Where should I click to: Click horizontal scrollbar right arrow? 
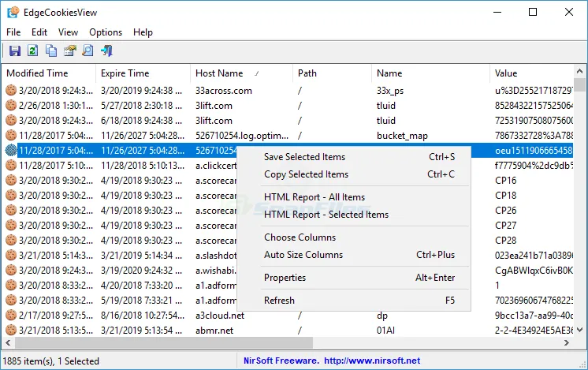click(567, 342)
